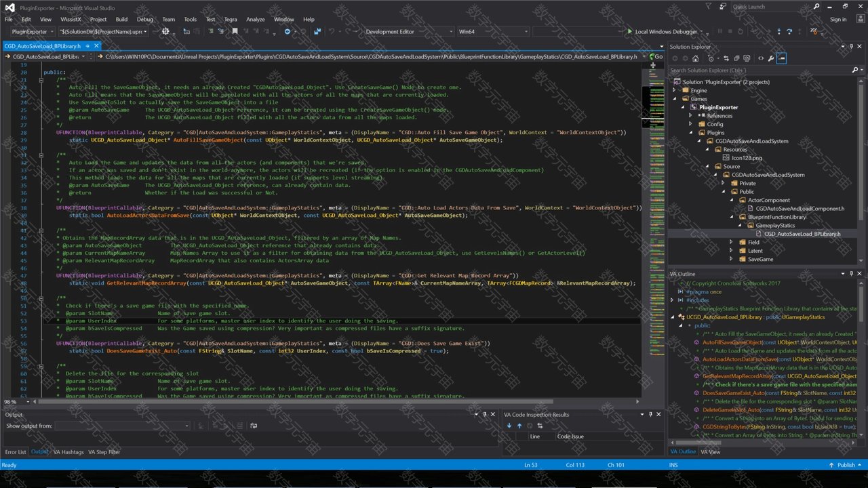Screen dimensions: 868x488
Task: Open the Show output from dropdown
Action: click(123, 426)
